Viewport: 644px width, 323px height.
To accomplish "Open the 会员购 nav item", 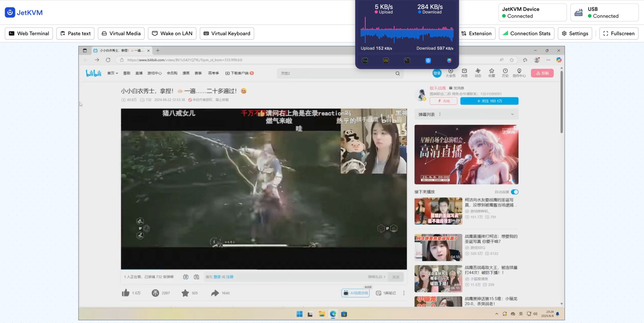I will (172, 73).
